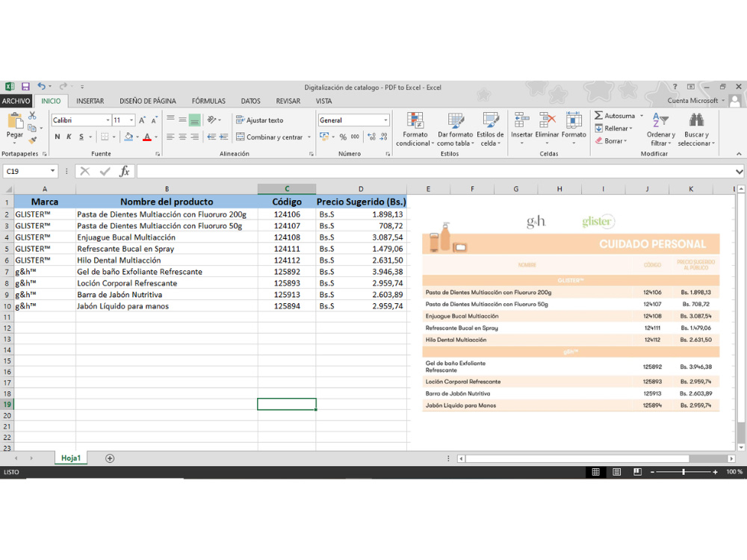Viewport: 747px width, 560px height.
Task: Expand the formula bar with the chevron
Action: click(x=739, y=172)
